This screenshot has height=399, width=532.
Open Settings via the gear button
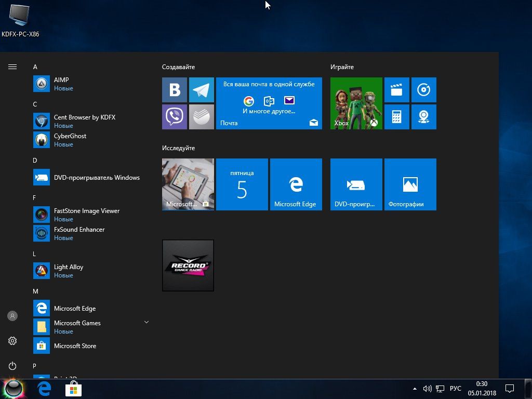pyautogui.click(x=12, y=341)
